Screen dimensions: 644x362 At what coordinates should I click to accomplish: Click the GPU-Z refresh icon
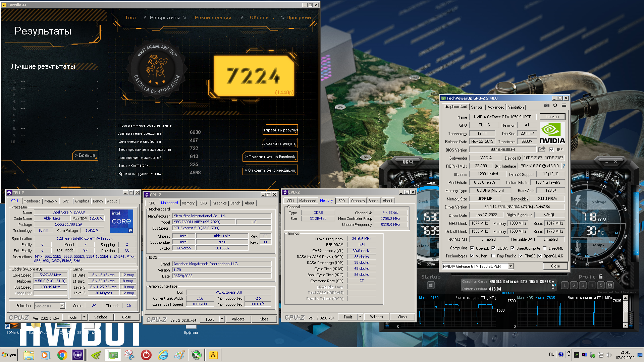555,105
